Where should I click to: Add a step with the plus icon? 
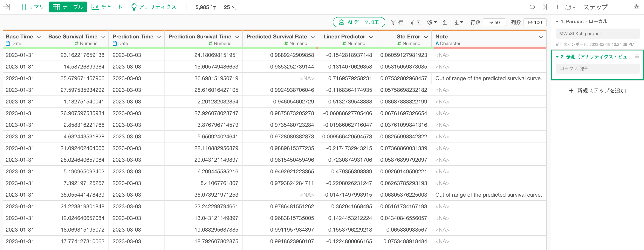[557, 7]
